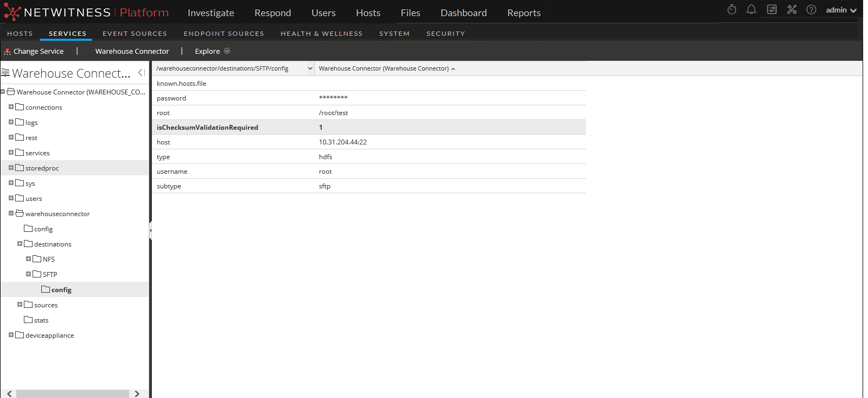Open the timer clock icon
Viewport: 868px width, 398px height.
(732, 9)
